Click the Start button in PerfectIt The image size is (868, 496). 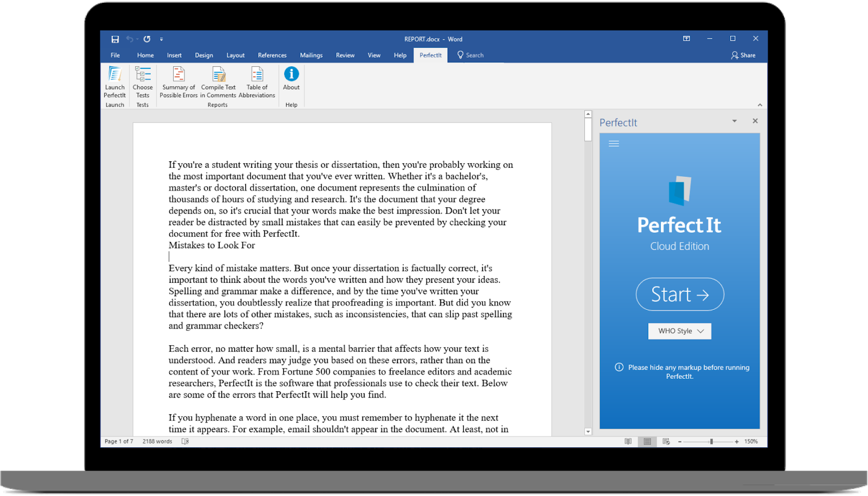pyautogui.click(x=680, y=294)
